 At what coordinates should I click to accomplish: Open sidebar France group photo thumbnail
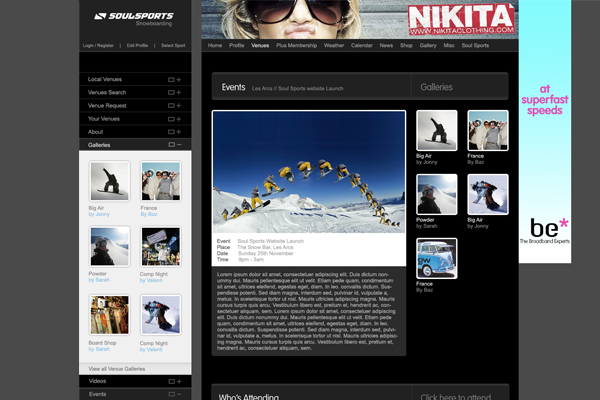161,181
